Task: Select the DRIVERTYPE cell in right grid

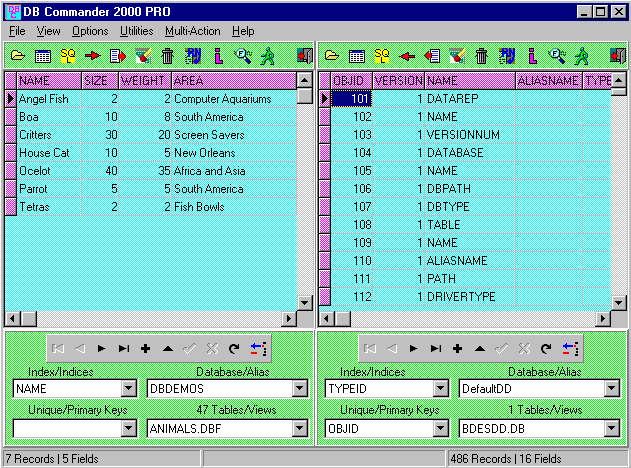Action: click(470, 297)
